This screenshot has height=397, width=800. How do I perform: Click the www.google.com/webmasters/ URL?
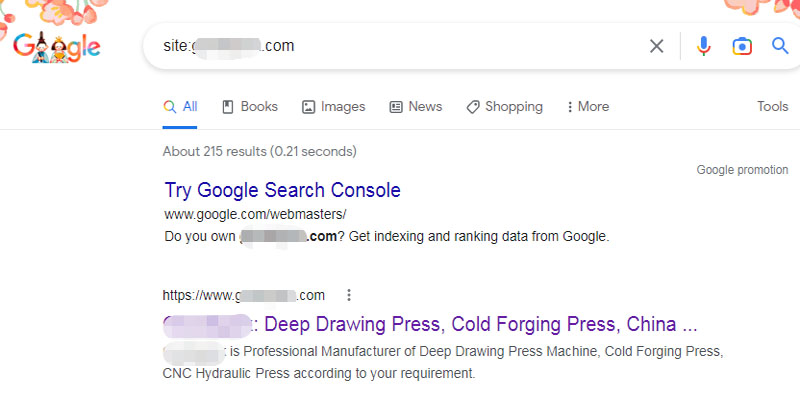256,214
